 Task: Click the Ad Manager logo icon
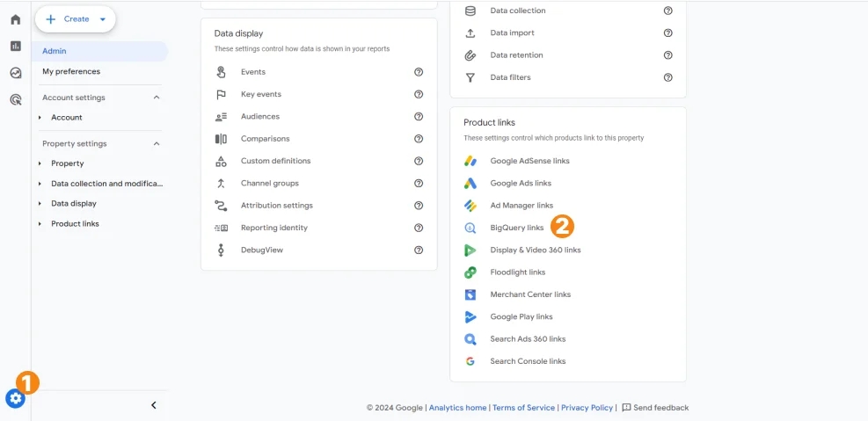470,206
